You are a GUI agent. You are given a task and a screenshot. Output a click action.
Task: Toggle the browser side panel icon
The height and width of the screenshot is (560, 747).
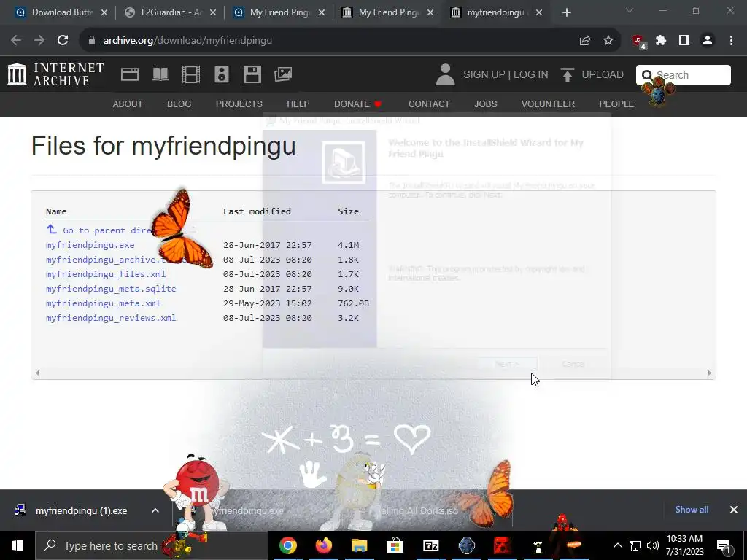[684, 41]
